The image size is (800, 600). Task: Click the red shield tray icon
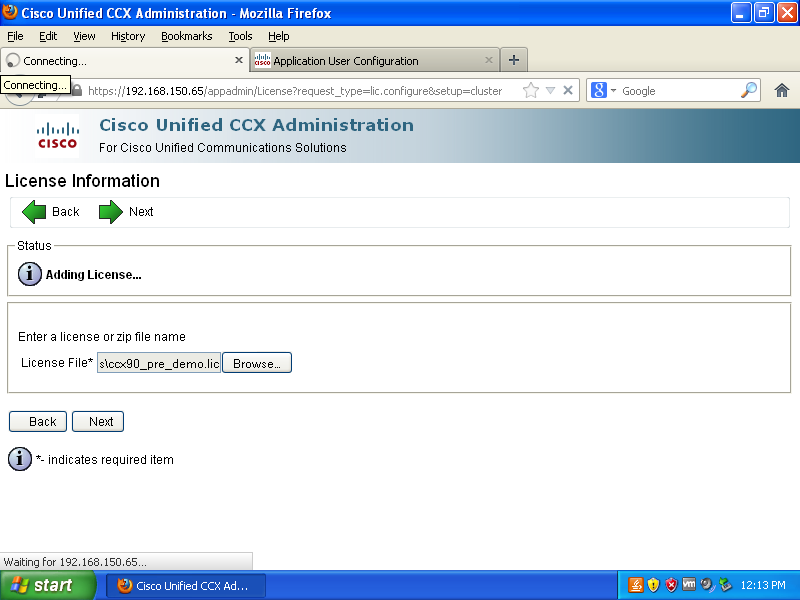(x=671, y=585)
